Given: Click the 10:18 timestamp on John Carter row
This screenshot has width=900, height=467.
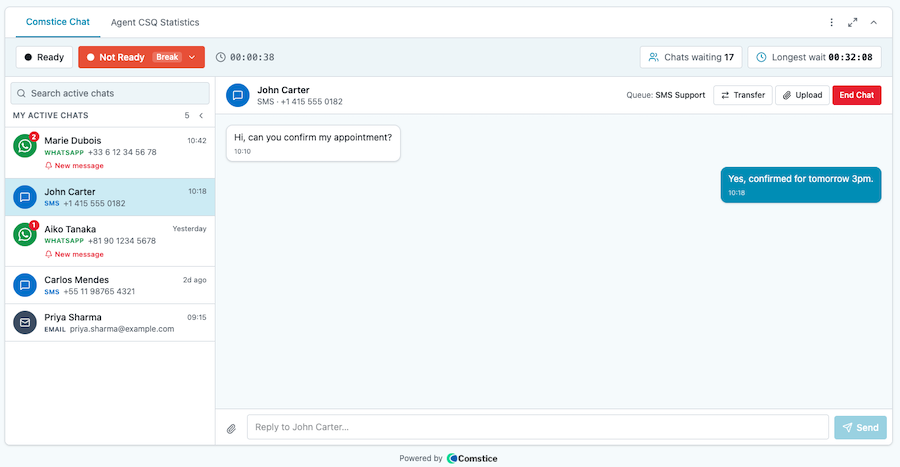Looking at the screenshot, I should [x=197, y=192].
